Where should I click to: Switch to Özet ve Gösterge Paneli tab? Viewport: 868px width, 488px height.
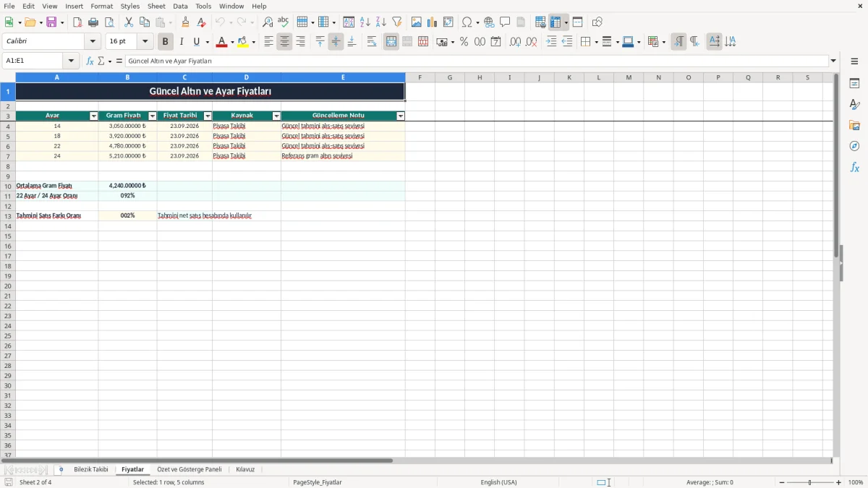pos(190,470)
